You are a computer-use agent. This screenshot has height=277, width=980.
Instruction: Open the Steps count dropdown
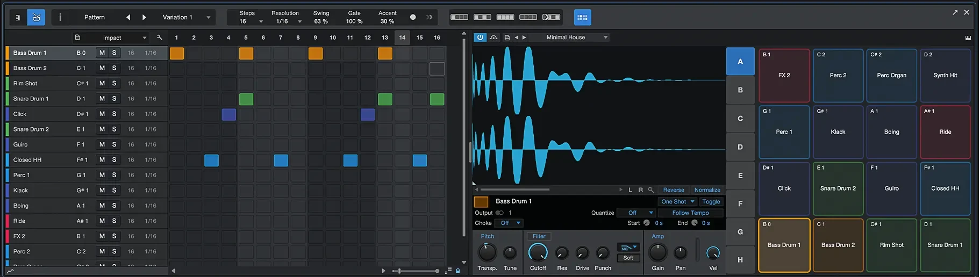pyautogui.click(x=251, y=21)
